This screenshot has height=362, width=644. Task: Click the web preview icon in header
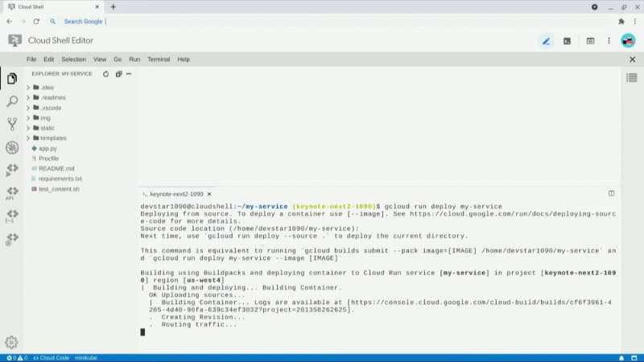pos(590,41)
